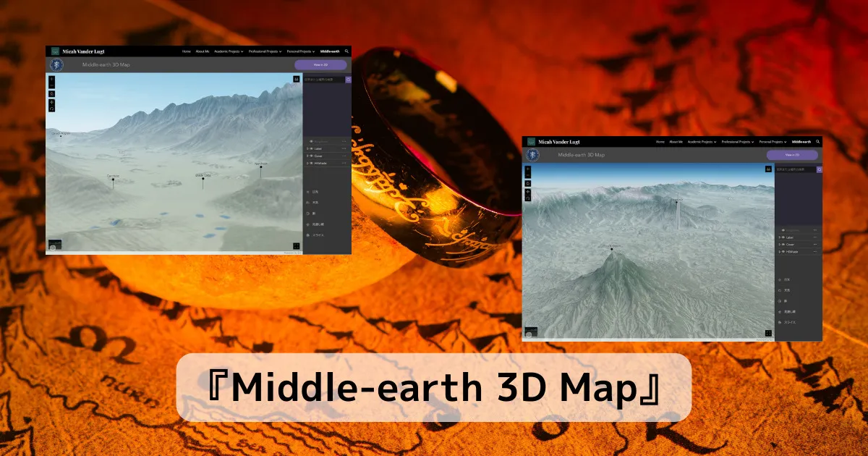Viewport: 868px width, 456px height.
Task: Click the Carchost map pin
Action: 113,179
